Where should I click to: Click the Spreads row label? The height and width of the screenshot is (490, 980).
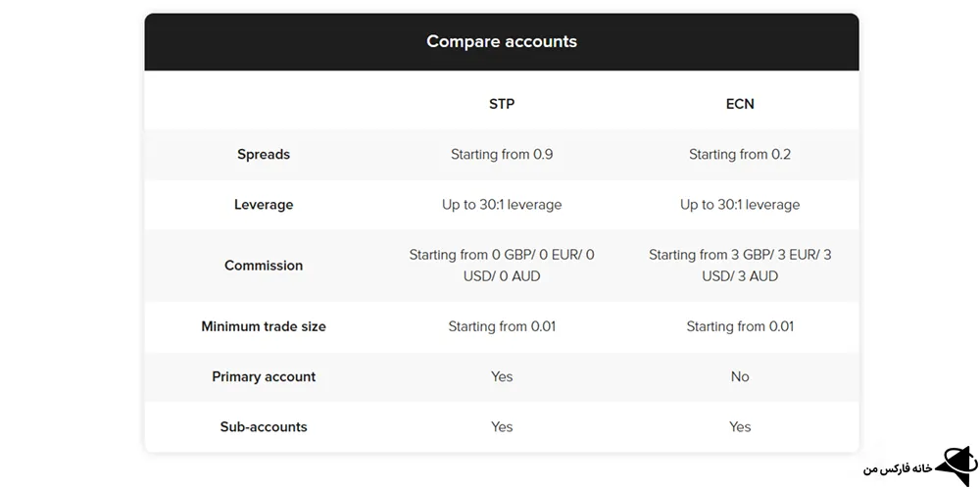click(264, 155)
